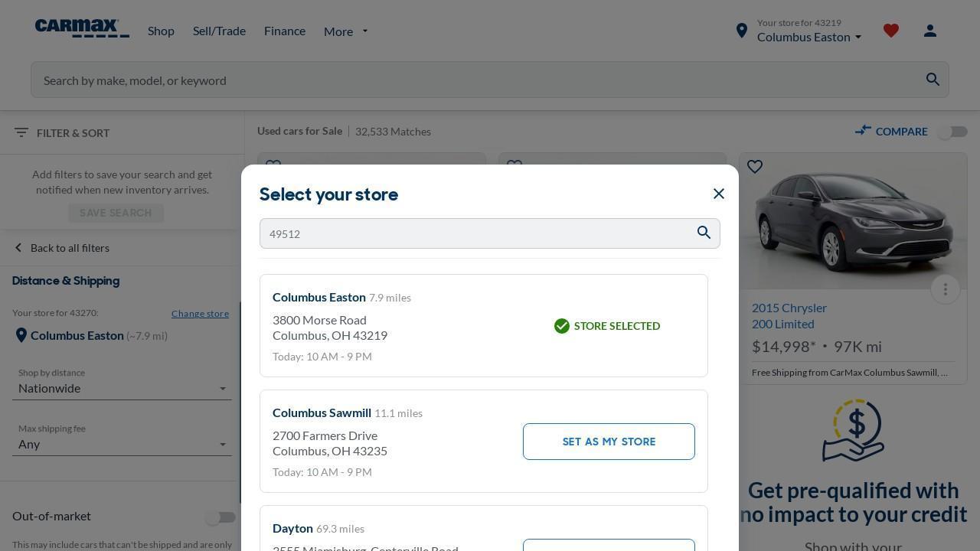
Task: Click the store ZIP code input field
Action: [x=475, y=233]
